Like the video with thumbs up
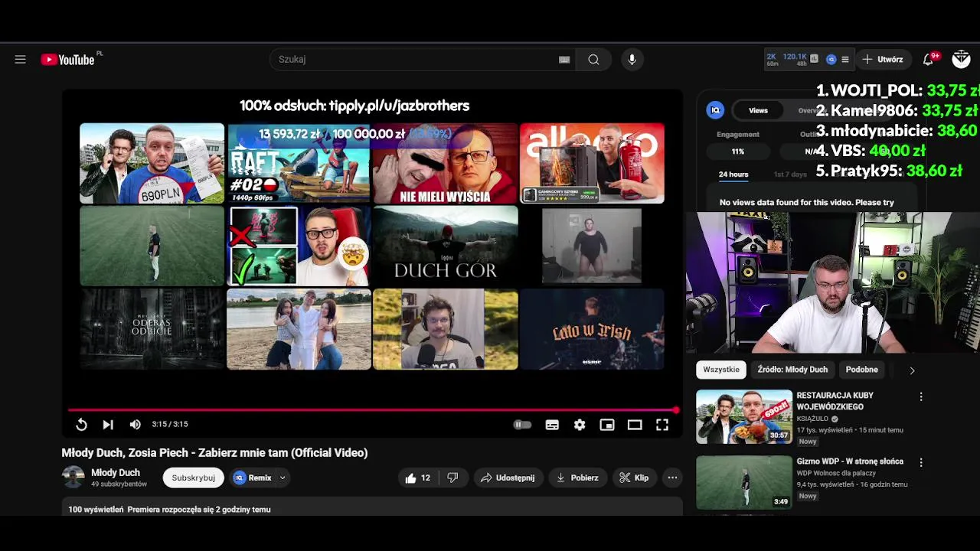 417,478
